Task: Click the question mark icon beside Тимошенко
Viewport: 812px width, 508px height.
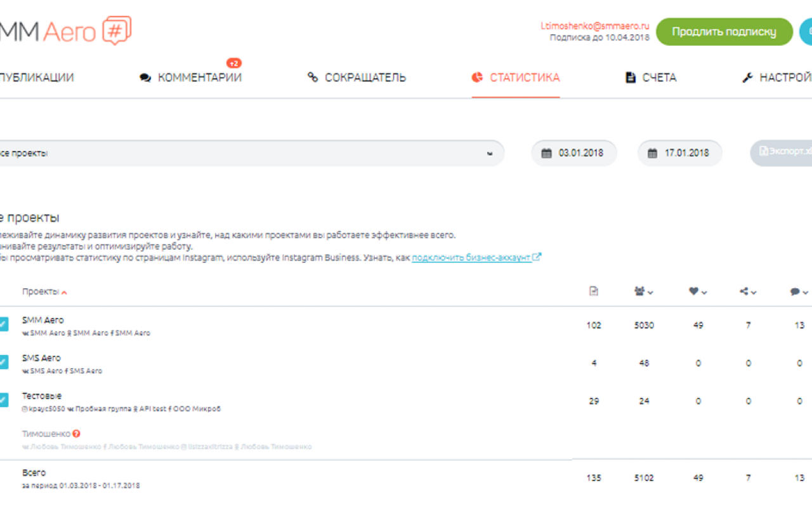Action: tap(77, 434)
